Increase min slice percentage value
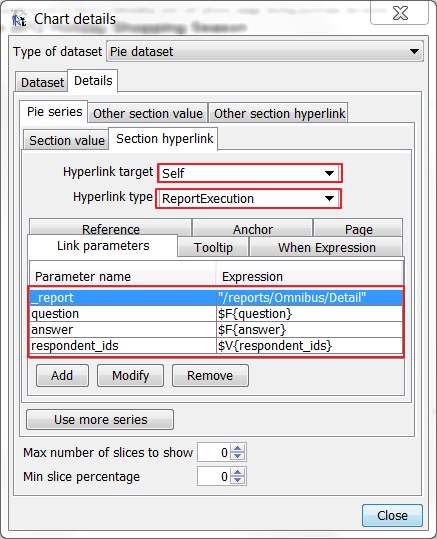The width and height of the screenshot is (437, 539). (238, 472)
